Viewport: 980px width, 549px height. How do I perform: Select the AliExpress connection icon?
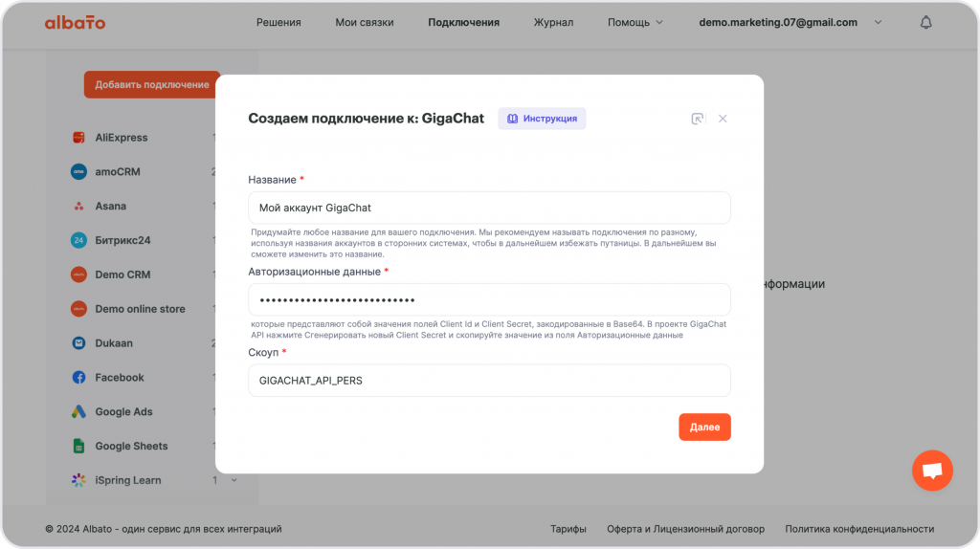(78, 138)
